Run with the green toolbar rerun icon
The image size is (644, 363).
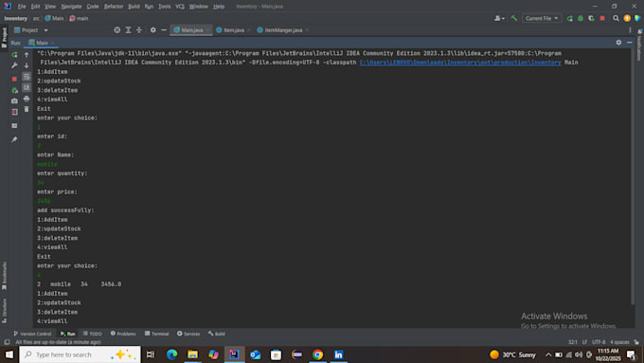tap(569, 19)
